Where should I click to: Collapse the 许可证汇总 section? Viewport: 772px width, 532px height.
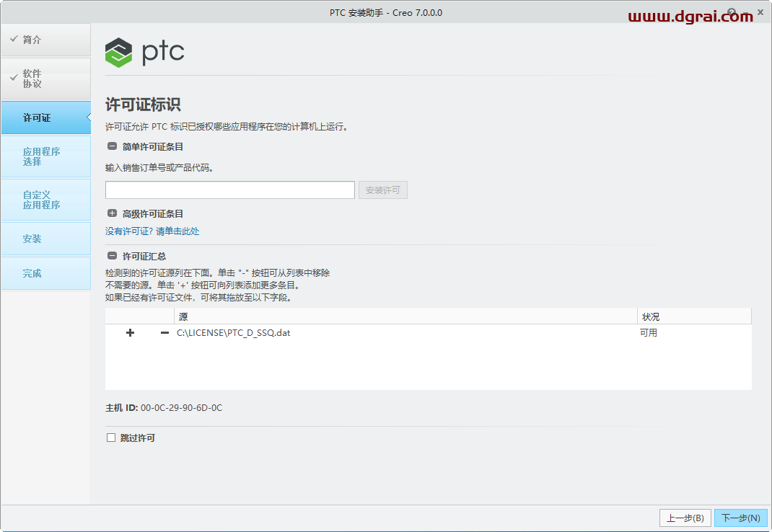pyautogui.click(x=113, y=256)
